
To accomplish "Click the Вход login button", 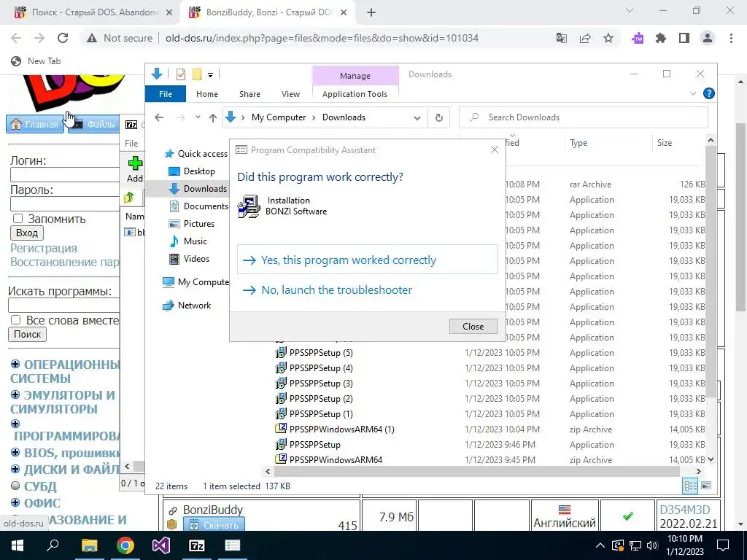I will pyautogui.click(x=27, y=233).
